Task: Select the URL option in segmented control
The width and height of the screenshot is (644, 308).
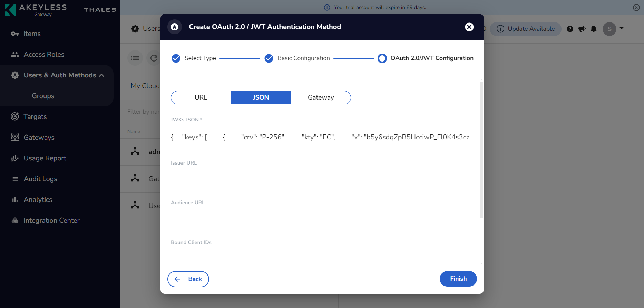Action: tap(201, 97)
